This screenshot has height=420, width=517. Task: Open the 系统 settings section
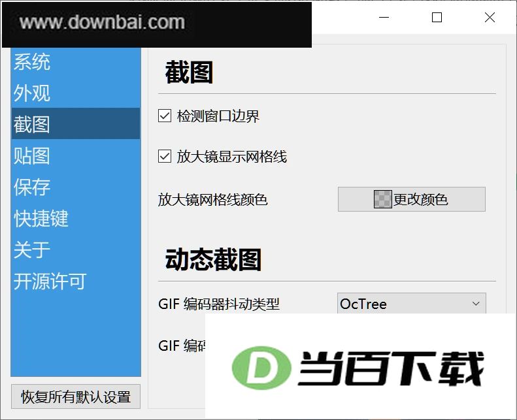pyautogui.click(x=76, y=62)
